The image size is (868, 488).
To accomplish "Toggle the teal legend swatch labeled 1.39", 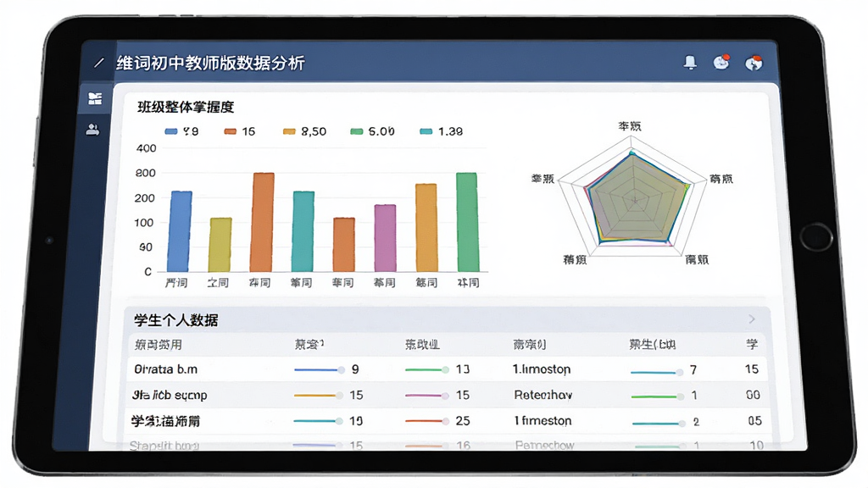I will [426, 131].
